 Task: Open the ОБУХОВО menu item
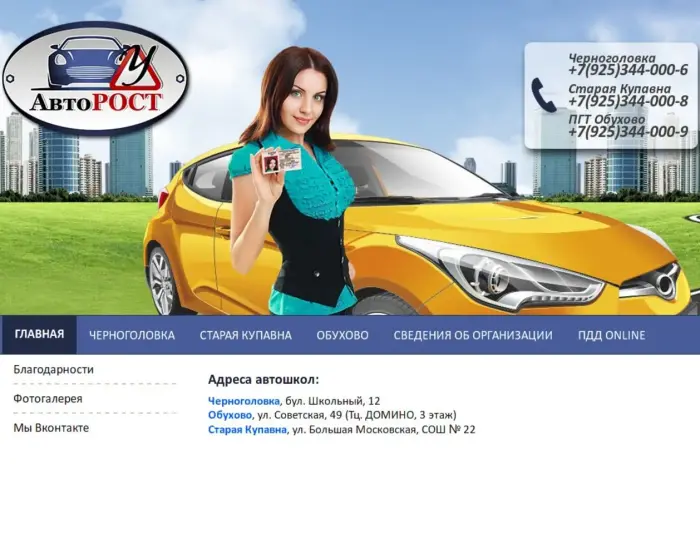pyautogui.click(x=342, y=335)
